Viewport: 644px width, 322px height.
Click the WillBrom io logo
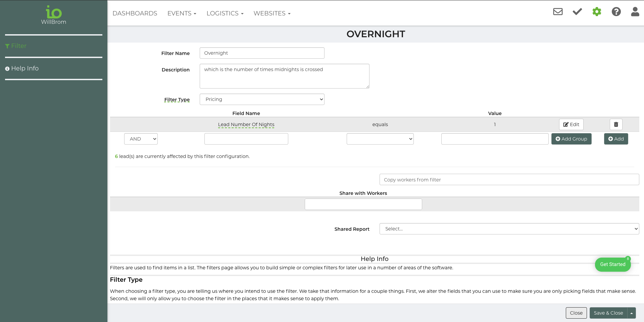(54, 15)
